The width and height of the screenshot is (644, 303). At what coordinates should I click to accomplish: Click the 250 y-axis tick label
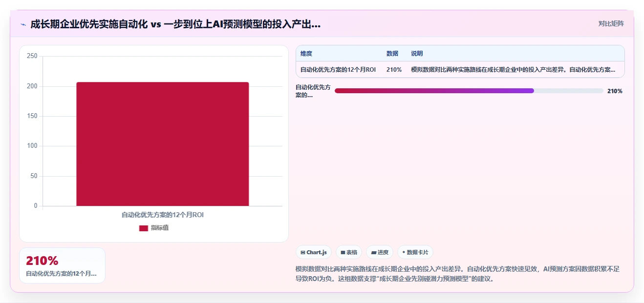pos(32,57)
